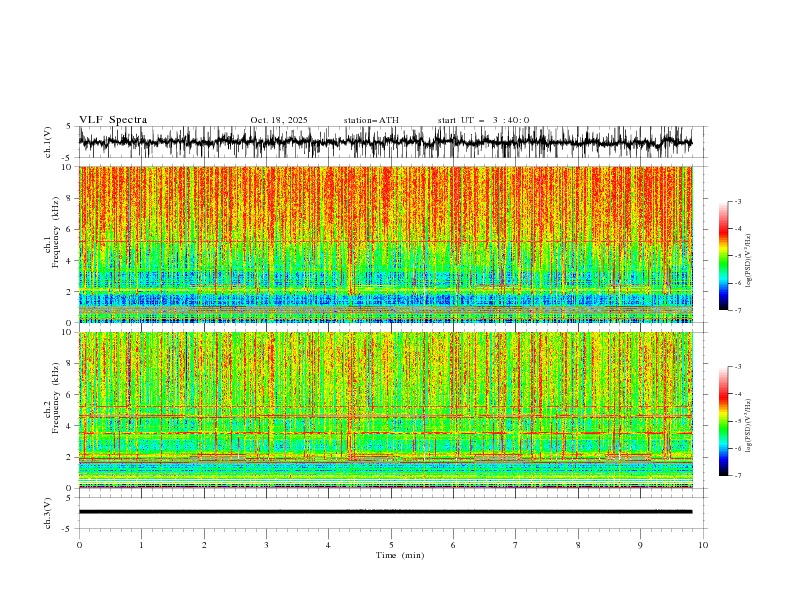Click the 9 minute tick on time axis

click(x=640, y=545)
